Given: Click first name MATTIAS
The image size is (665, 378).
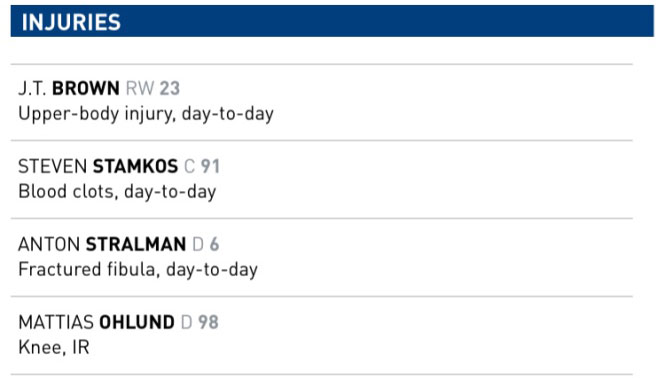Looking at the screenshot, I should [56, 322].
